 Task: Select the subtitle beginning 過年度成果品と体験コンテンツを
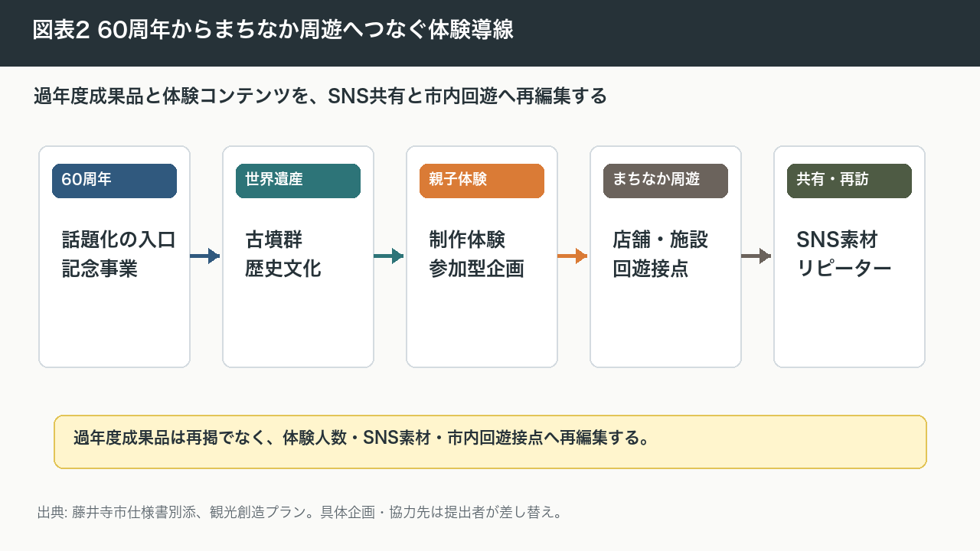(320, 96)
